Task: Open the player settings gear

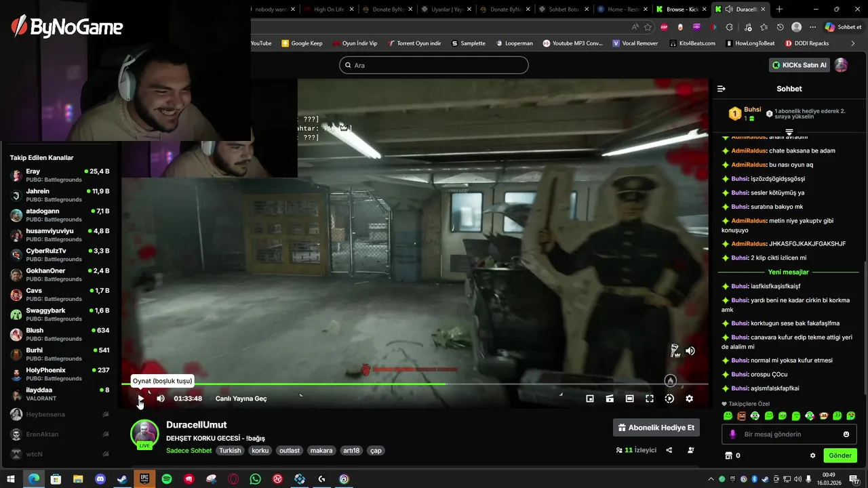Action: (689, 399)
